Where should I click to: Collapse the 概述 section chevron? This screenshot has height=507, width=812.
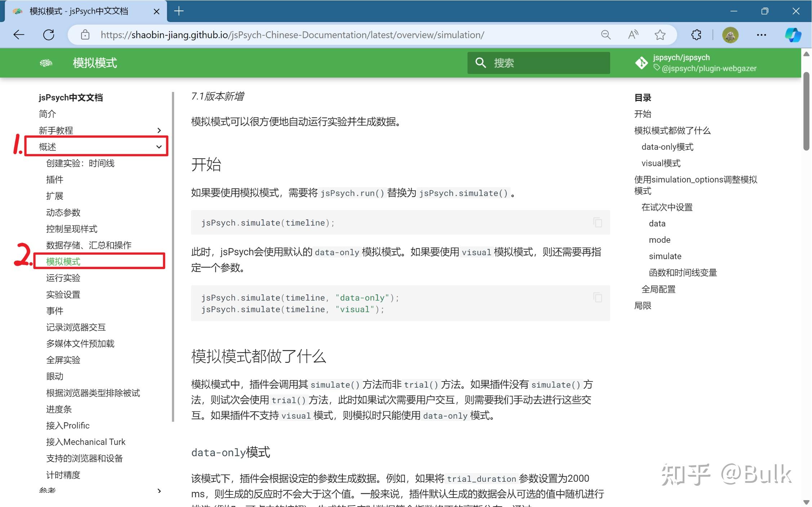click(x=159, y=146)
